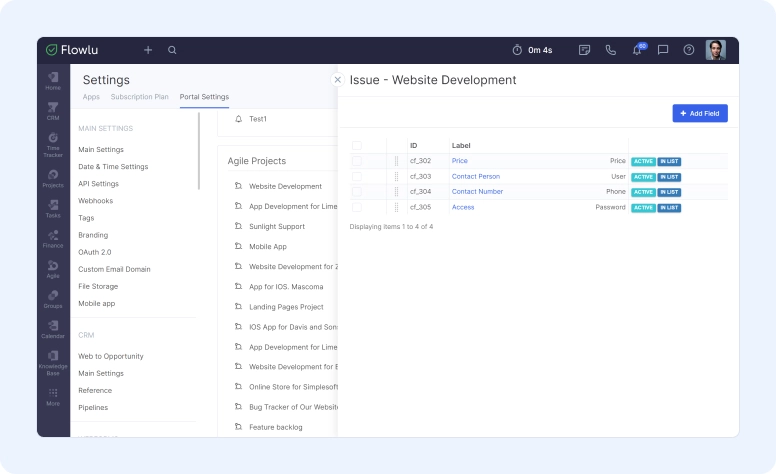Click the bell icon next to Test1

click(239, 119)
